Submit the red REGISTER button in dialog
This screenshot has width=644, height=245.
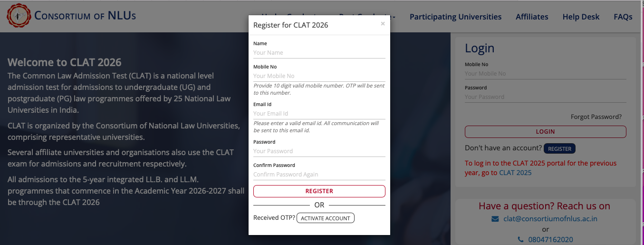319,191
